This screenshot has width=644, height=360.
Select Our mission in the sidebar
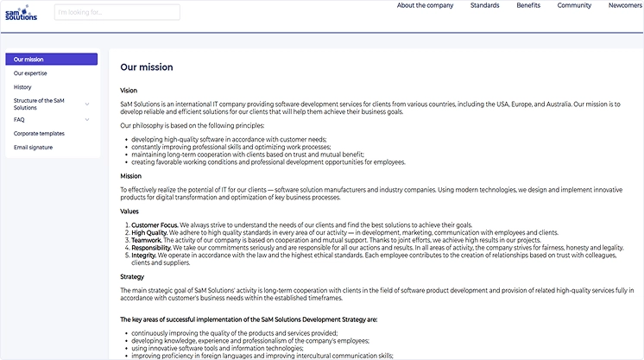51,60
